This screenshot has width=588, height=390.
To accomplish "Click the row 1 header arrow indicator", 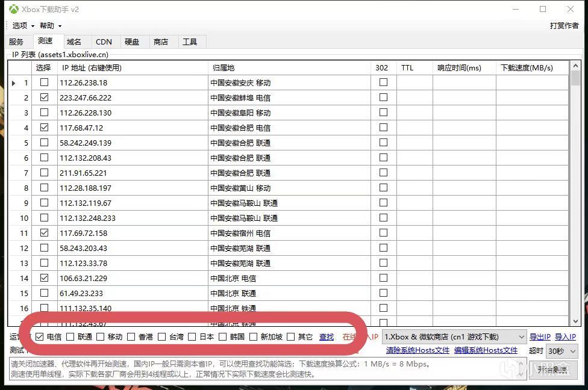I will click(x=13, y=83).
